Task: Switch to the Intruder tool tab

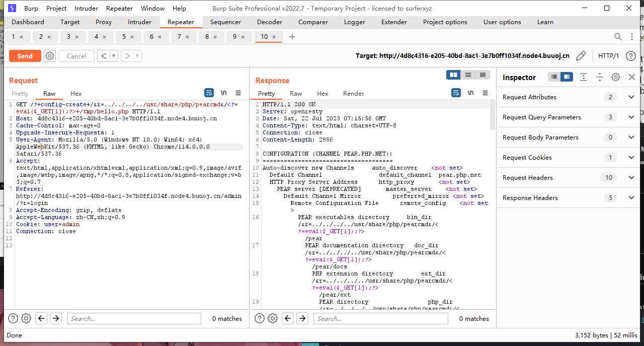Action: coord(139,22)
